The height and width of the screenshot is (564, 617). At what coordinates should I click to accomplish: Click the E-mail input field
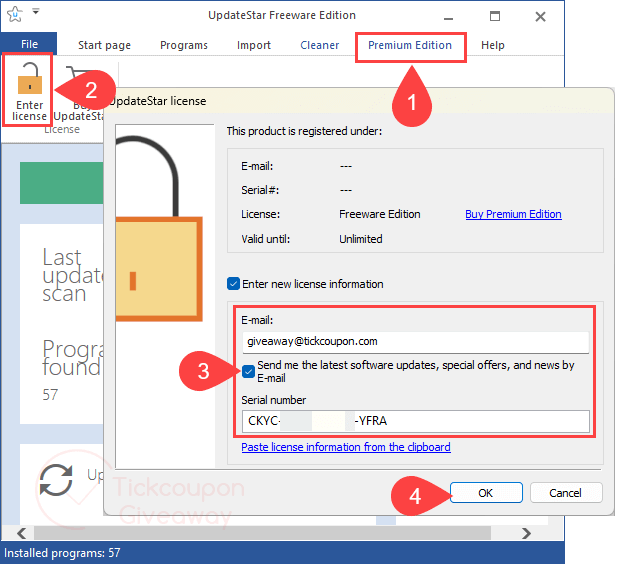coord(416,342)
